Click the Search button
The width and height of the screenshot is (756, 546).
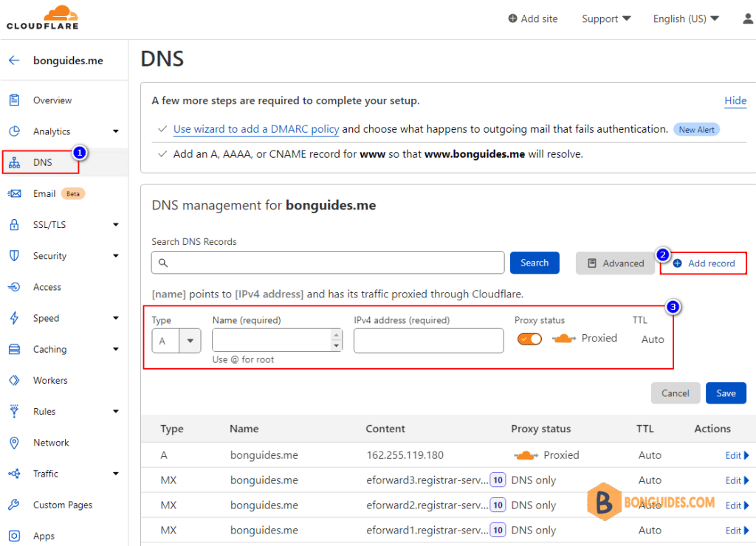pos(535,263)
